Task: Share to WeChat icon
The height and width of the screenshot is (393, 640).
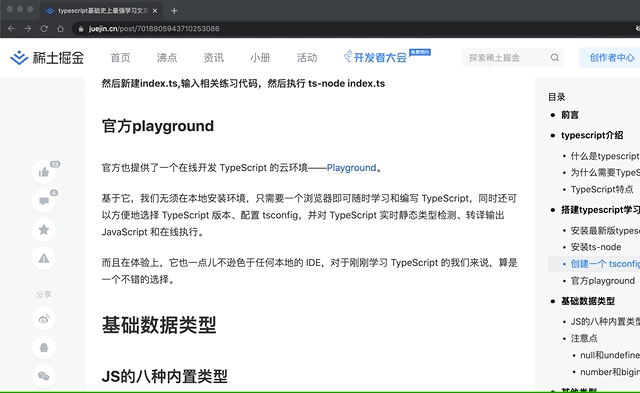Action: 44,376
